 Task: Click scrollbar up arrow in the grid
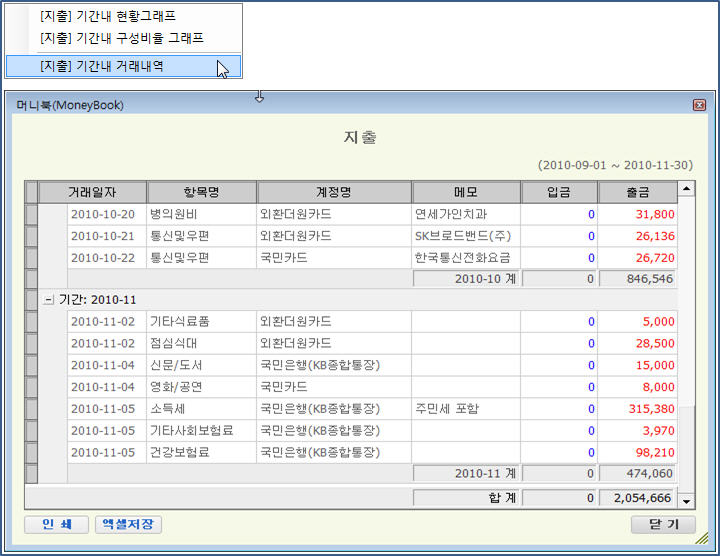(686, 189)
